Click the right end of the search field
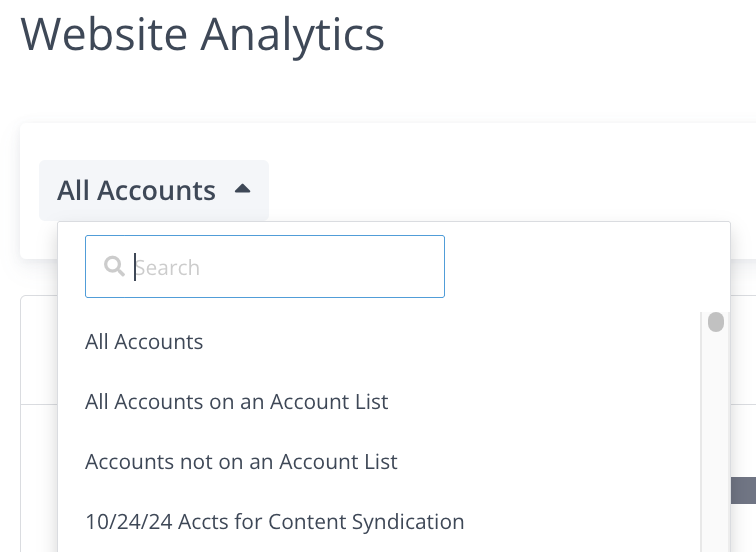Viewport: 756px width, 552px height. coord(425,267)
